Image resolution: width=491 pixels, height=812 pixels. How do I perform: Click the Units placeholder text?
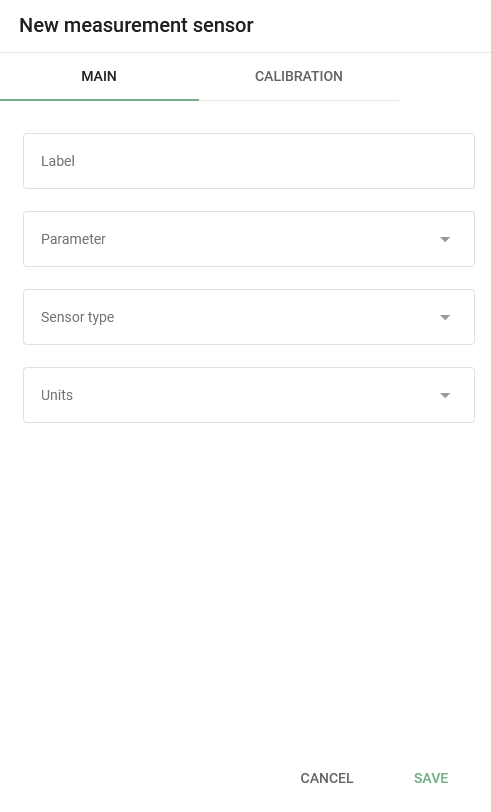click(x=57, y=395)
